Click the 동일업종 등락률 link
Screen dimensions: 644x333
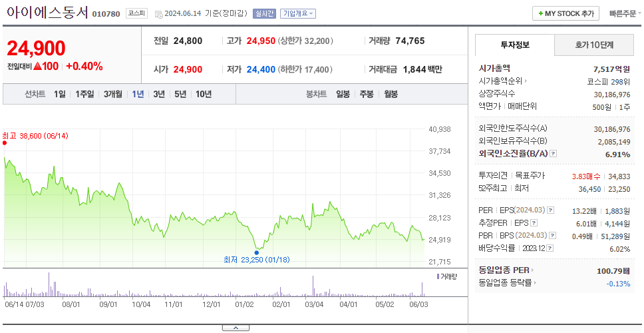pyautogui.click(x=506, y=283)
